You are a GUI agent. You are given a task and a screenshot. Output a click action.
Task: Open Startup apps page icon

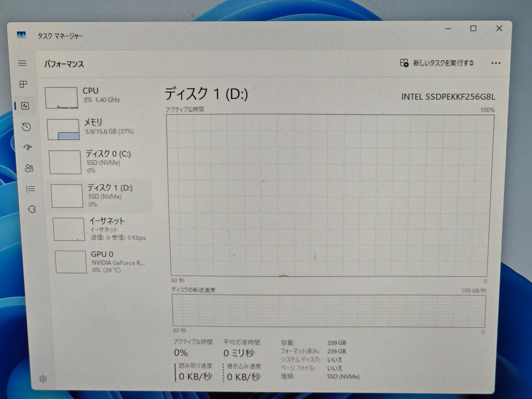(x=28, y=147)
